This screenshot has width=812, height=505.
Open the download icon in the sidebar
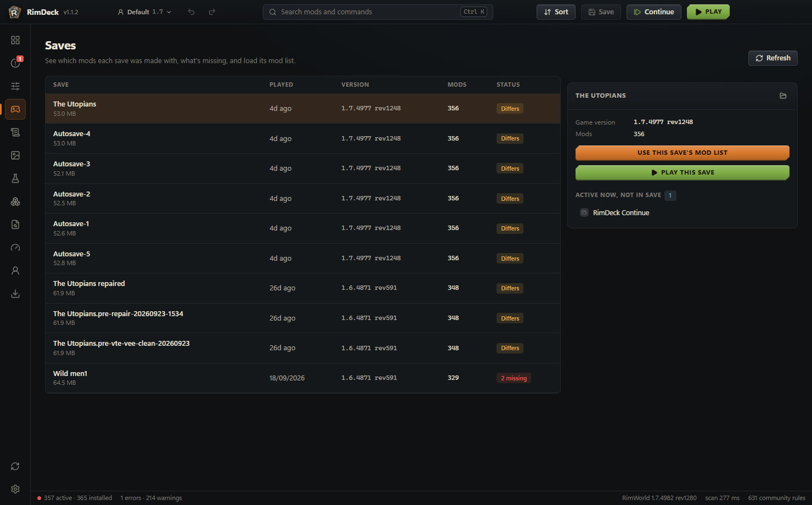15,294
